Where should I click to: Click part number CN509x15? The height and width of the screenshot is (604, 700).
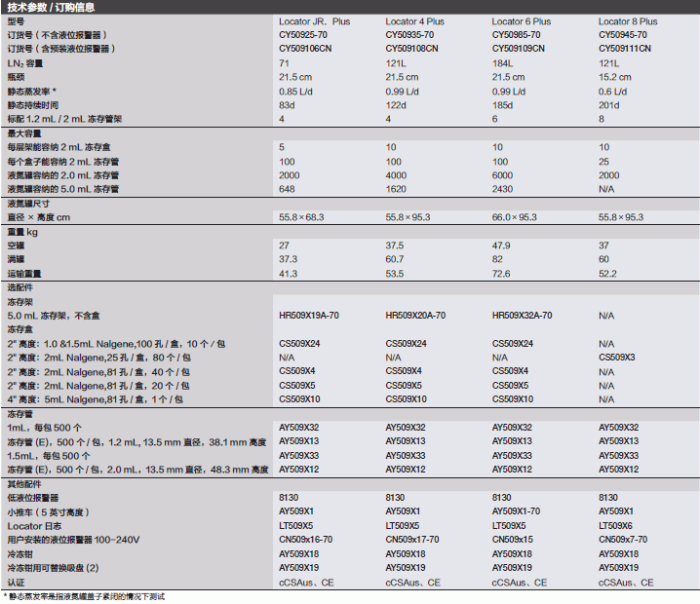click(512, 540)
